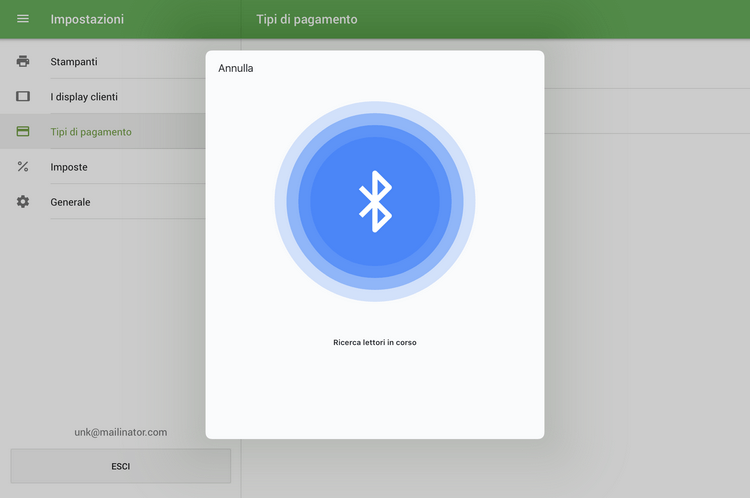Click the Impostazioni header title
Image resolution: width=750 pixels, height=498 pixels.
pyautogui.click(x=87, y=19)
